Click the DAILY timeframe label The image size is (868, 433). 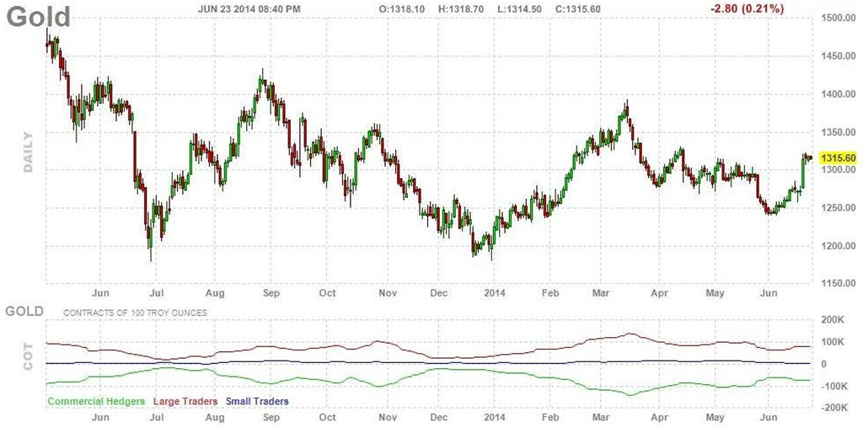coord(28,152)
